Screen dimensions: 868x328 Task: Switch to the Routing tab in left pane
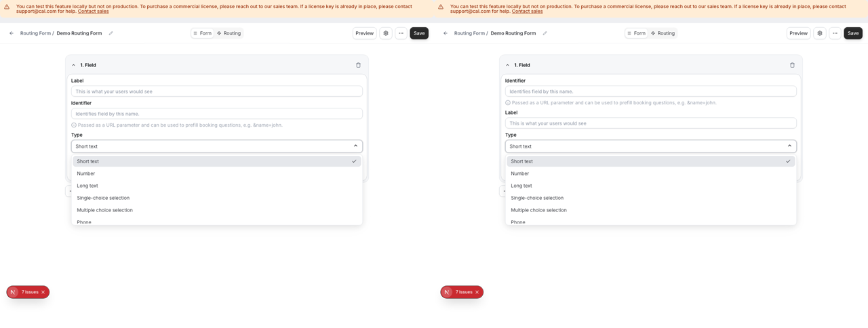click(229, 33)
